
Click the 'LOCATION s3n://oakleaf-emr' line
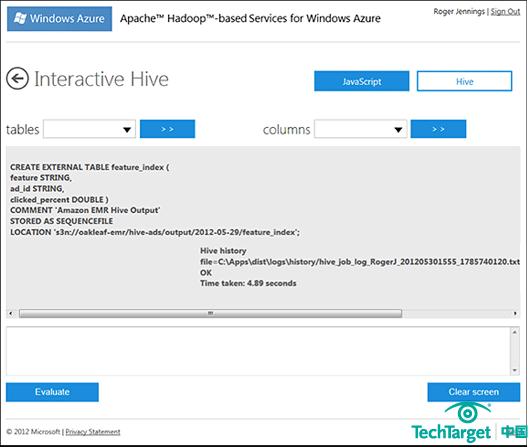tap(155, 232)
